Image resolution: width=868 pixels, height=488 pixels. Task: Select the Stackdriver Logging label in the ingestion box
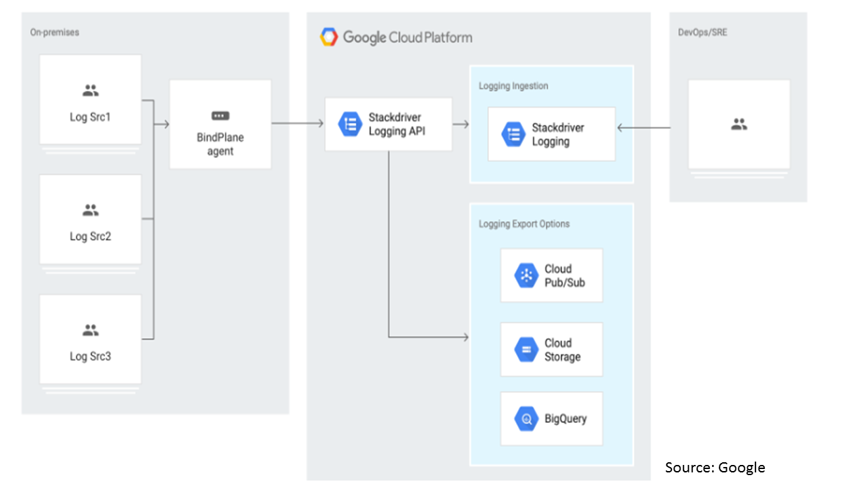click(x=558, y=134)
